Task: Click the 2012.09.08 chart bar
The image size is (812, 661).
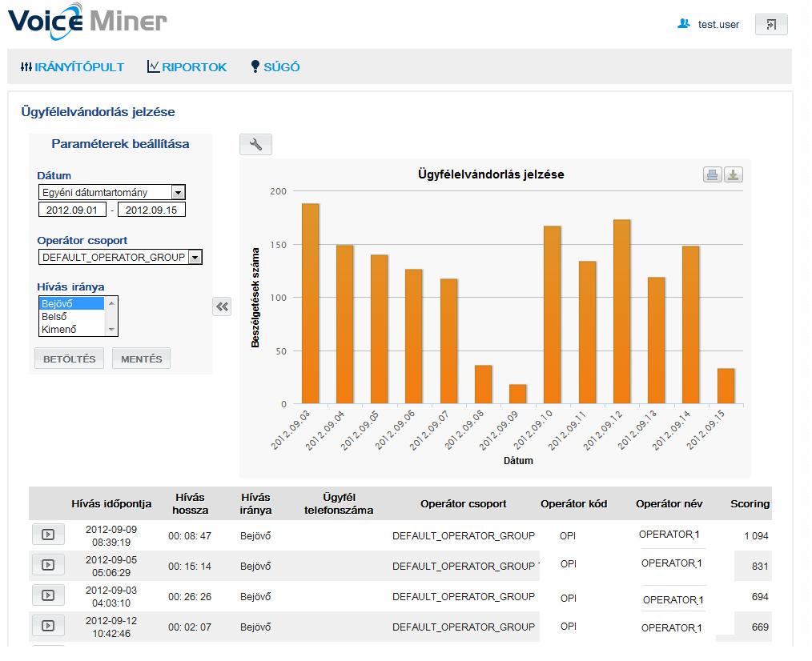Action: click(483, 385)
